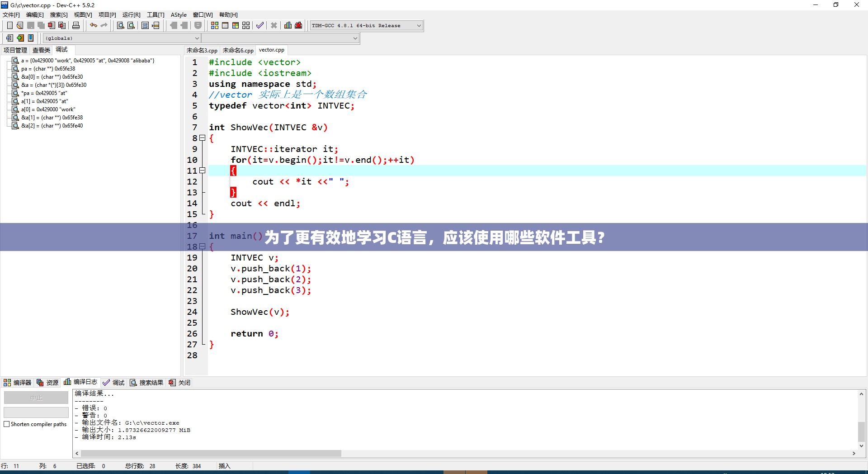868x474 pixels.
Task: Select watch entry a[1] = 0x429005 "at"
Action: pos(44,101)
